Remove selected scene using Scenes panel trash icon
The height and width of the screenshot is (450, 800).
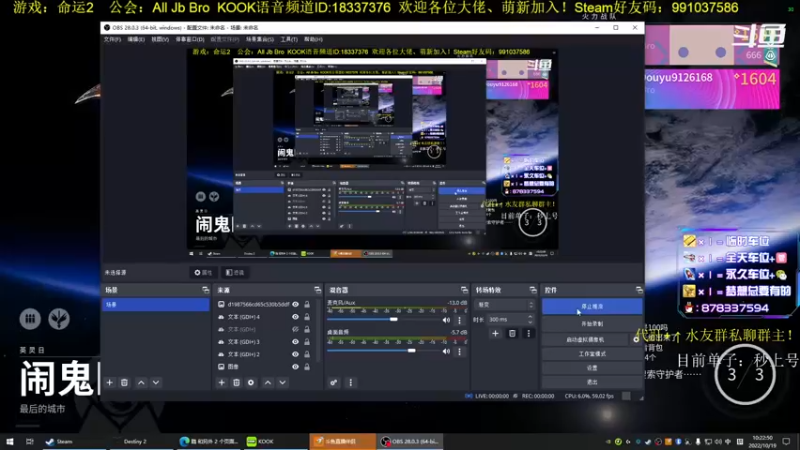pos(124,382)
